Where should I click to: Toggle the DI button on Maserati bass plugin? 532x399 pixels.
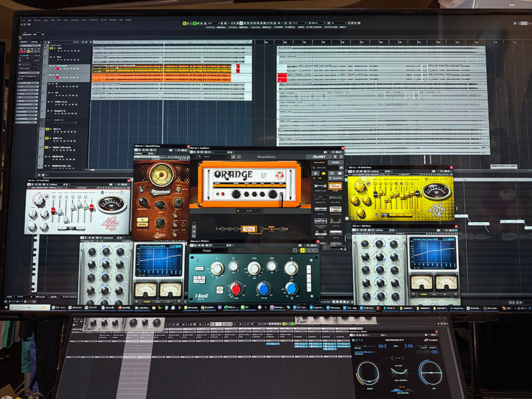tap(142, 219)
